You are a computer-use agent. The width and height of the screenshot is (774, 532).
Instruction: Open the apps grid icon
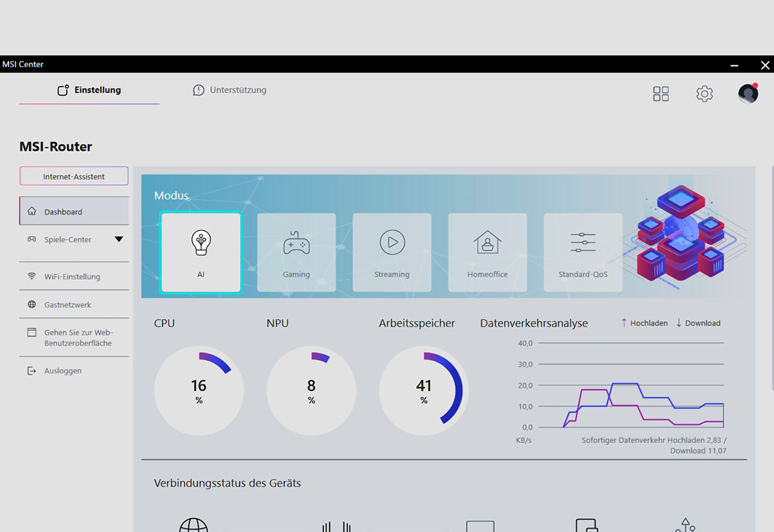click(661, 94)
